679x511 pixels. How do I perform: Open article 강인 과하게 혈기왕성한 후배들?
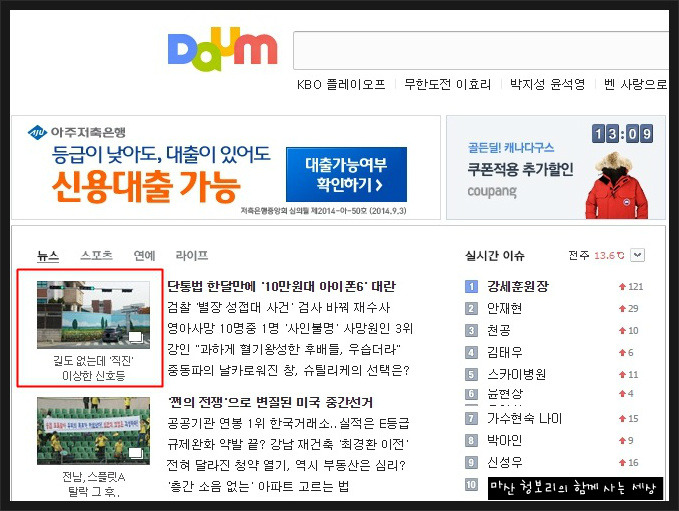pyautogui.click(x=284, y=349)
